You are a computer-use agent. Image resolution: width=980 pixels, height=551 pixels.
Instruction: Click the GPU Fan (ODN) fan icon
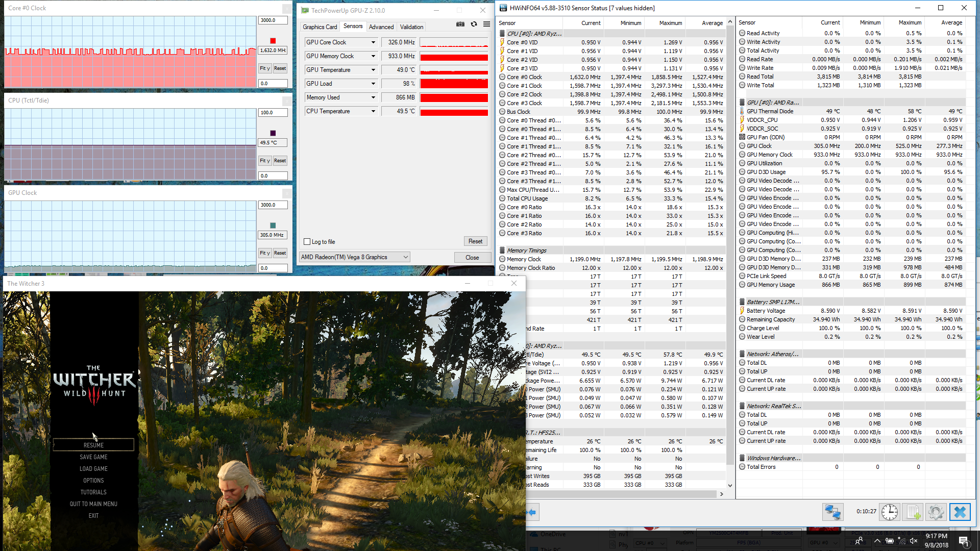tap(742, 137)
